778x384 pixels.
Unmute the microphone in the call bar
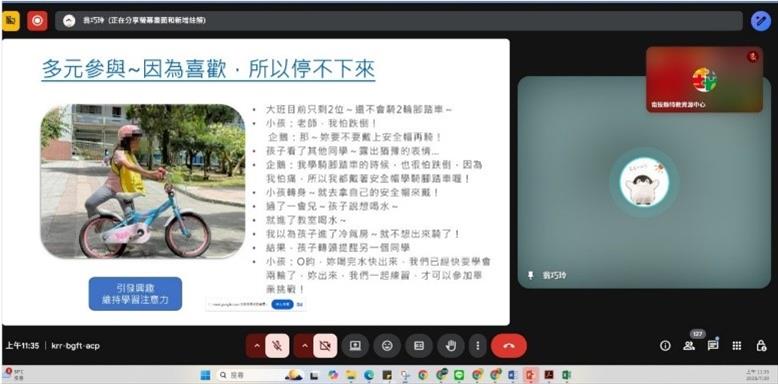[x=277, y=346]
